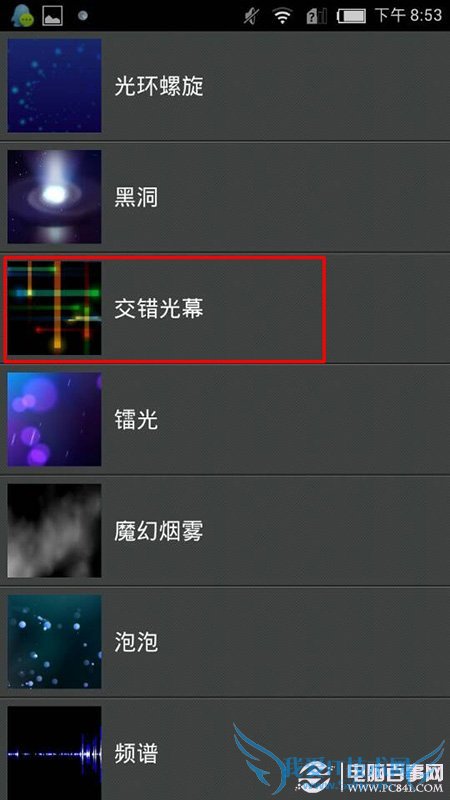Select the 泡泡 wallpaper label

coord(136,643)
